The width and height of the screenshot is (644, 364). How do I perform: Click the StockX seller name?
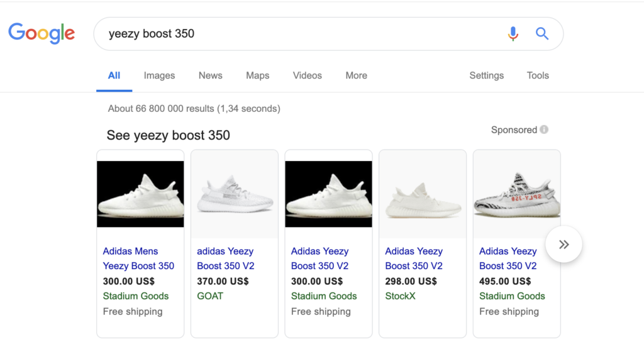(400, 296)
